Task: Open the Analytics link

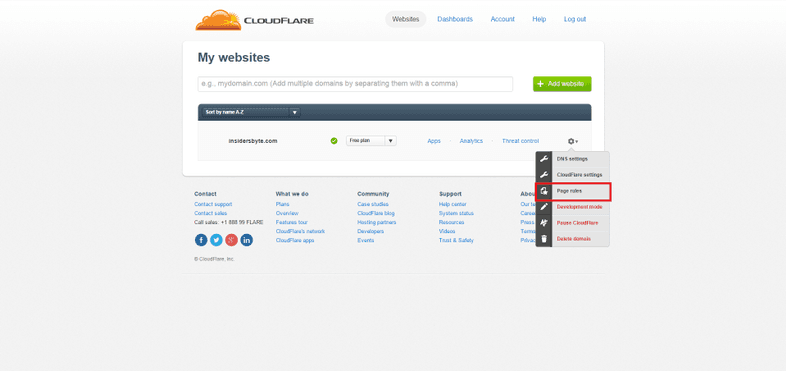Action: click(471, 141)
